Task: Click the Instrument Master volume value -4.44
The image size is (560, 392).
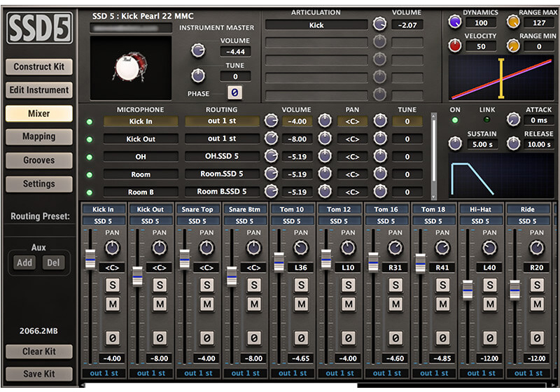Action: click(x=235, y=52)
